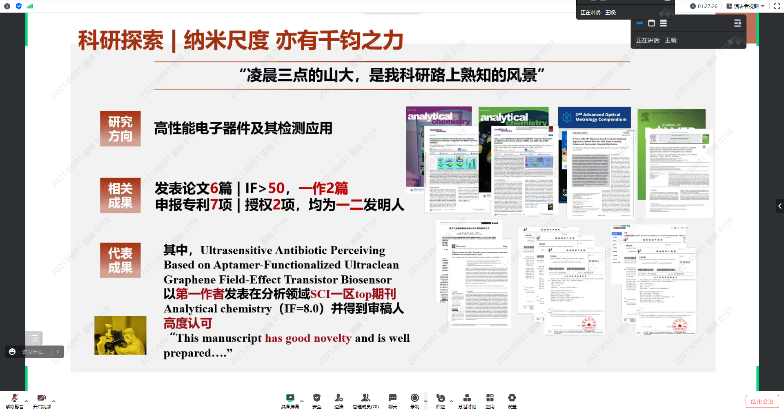Open the manage members panel
The height and width of the screenshot is (412, 784).
(366, 397)
